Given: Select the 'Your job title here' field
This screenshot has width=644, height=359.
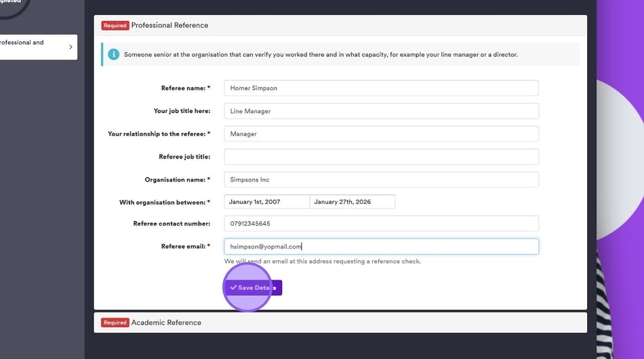Looking at the screenshot, I should 381,111.
